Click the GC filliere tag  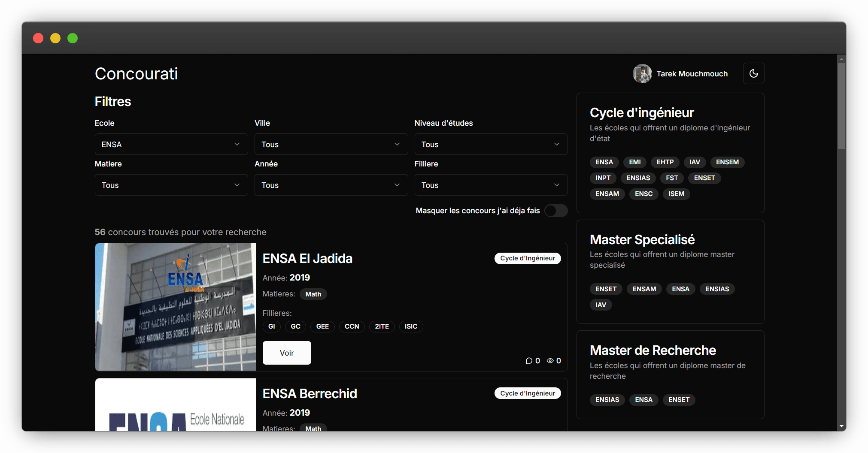(x=296, y=326)
